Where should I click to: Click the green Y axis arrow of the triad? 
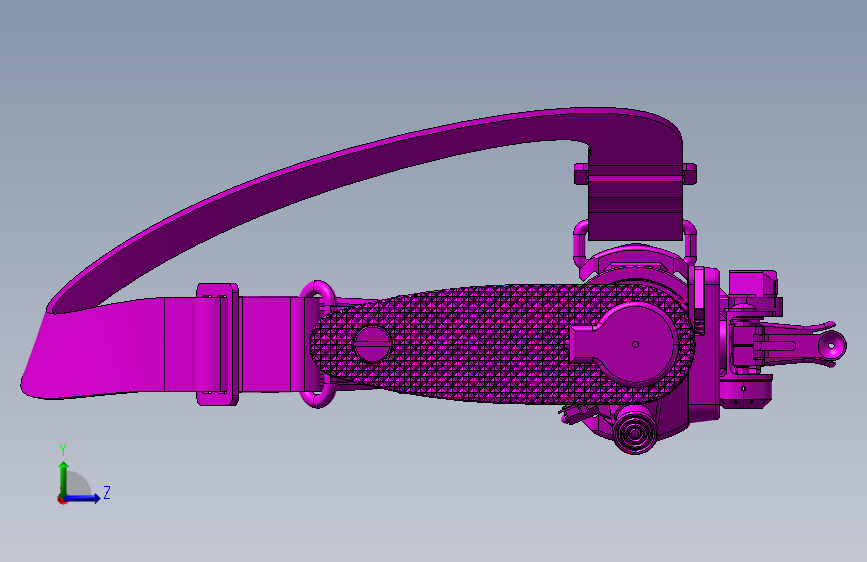(x=64, y=478)
